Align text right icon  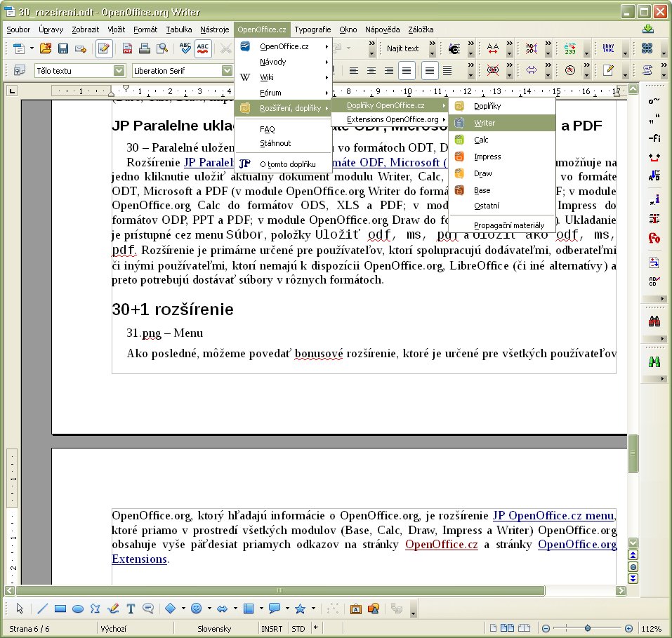point(389,70)
